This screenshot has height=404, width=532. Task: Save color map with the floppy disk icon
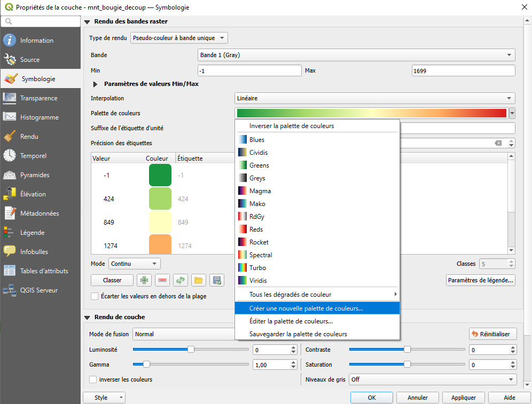point(216,280)
